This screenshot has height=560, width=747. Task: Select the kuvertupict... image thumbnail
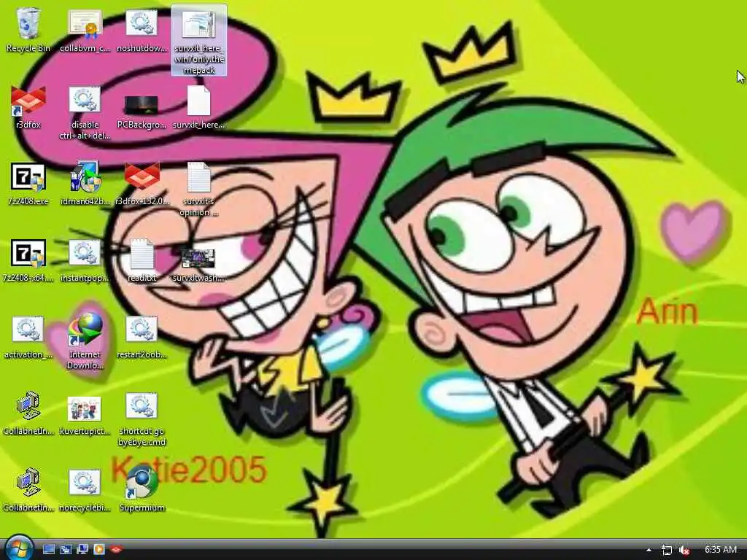click(85, 414)
